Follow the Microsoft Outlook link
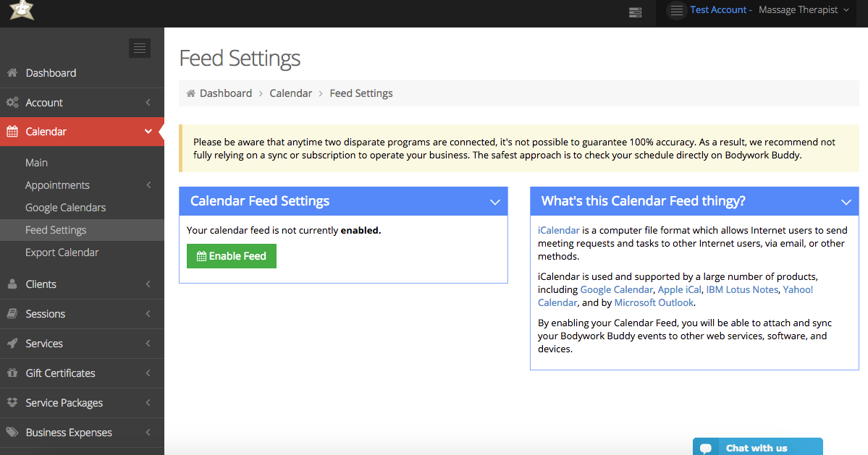This screenshot has height=455, width=868. (654, 302)
